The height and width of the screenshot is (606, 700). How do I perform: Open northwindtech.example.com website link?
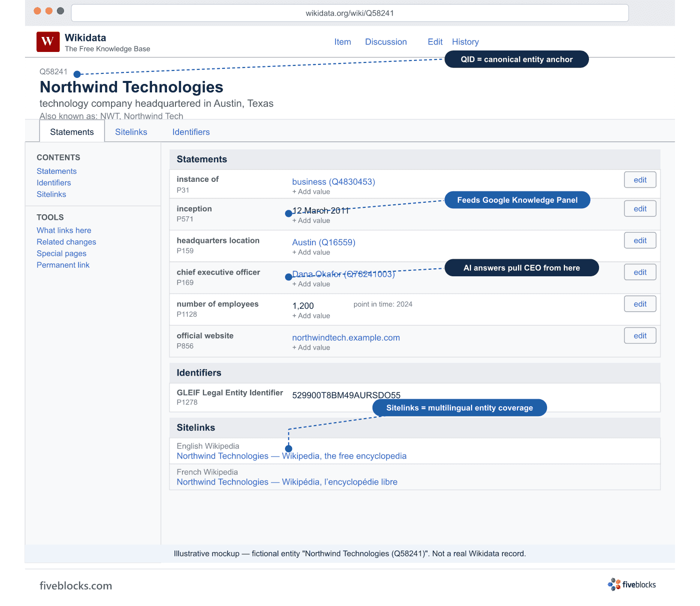346,338
